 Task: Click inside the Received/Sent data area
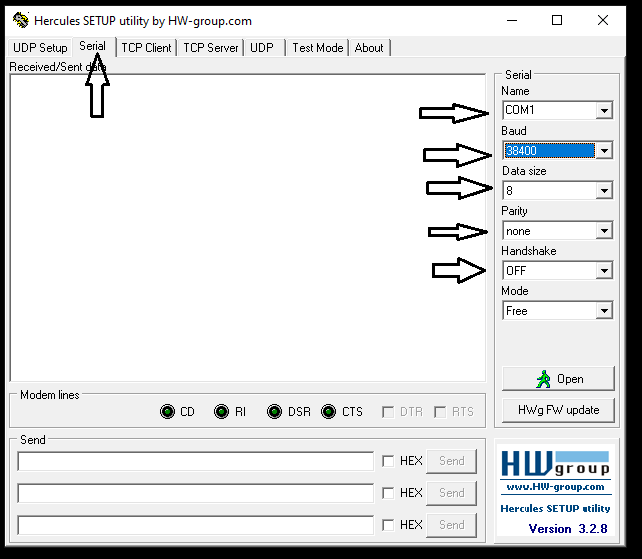pos(248,228)
